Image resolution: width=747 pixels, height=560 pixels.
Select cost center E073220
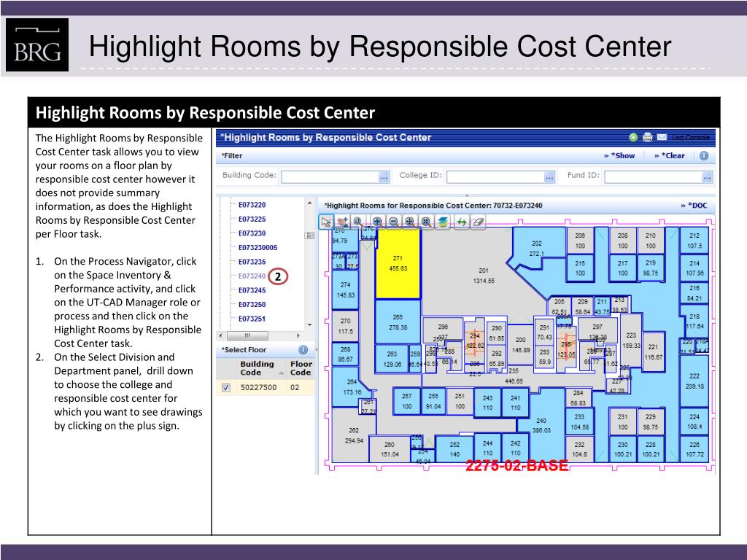tap(252, 205)
